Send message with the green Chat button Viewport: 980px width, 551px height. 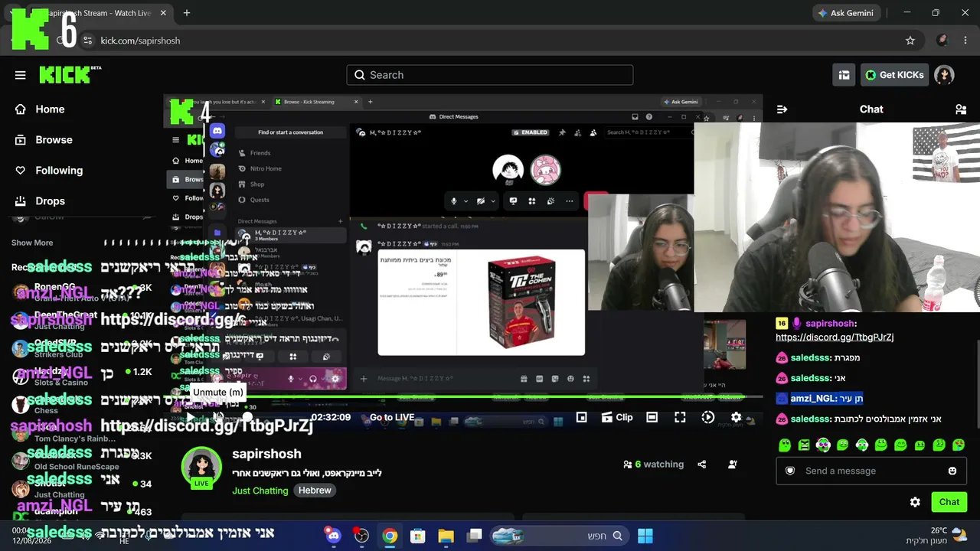[x=949, y=502]
